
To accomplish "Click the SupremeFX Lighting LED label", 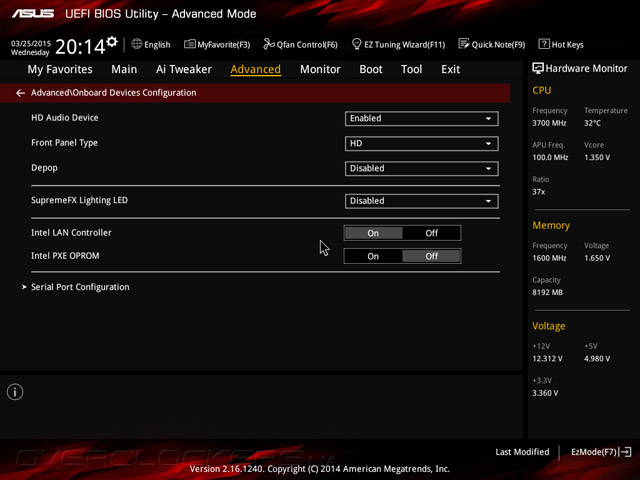I will pyautogui.click(x=80, y=200).
